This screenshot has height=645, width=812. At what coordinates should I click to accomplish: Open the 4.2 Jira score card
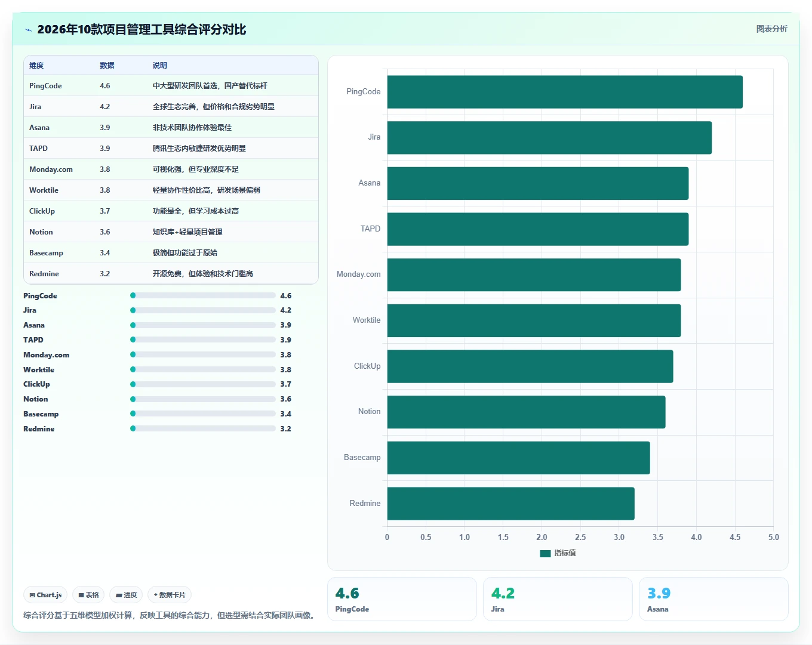point(558,599)
